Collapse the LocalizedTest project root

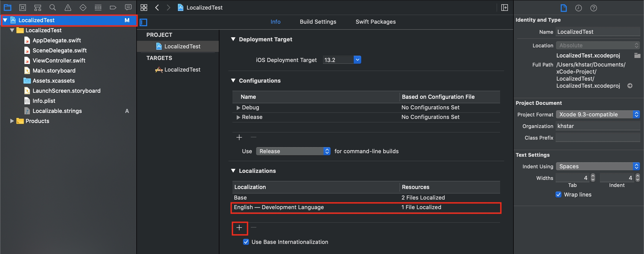pos(5,20)
